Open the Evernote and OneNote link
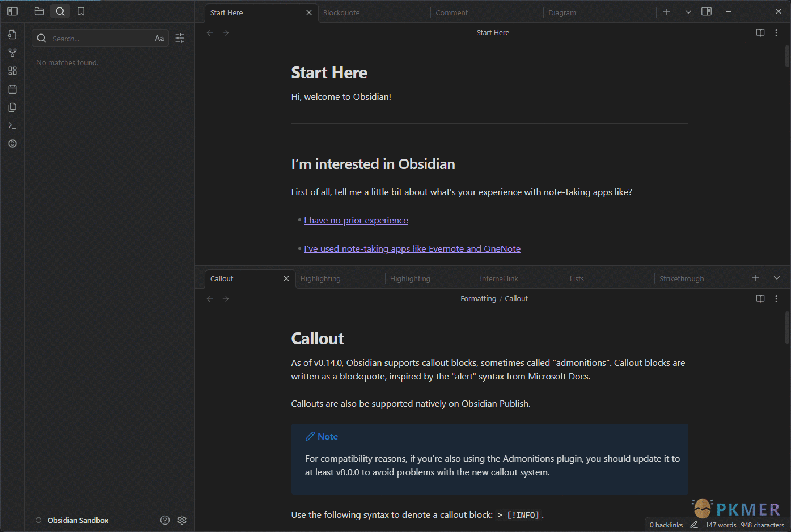791x532 pixels. pos(412,248)
